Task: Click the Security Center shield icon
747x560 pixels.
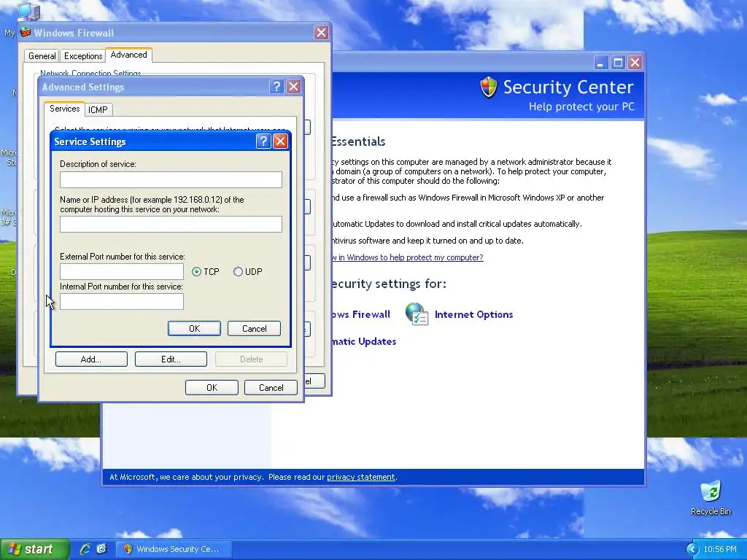Action: tap(488, 87)
